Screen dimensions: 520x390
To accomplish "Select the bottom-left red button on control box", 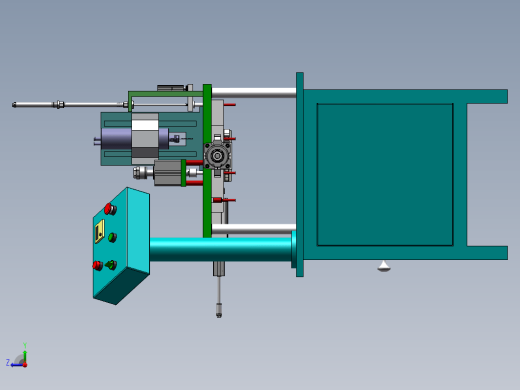I will point(98,265).
